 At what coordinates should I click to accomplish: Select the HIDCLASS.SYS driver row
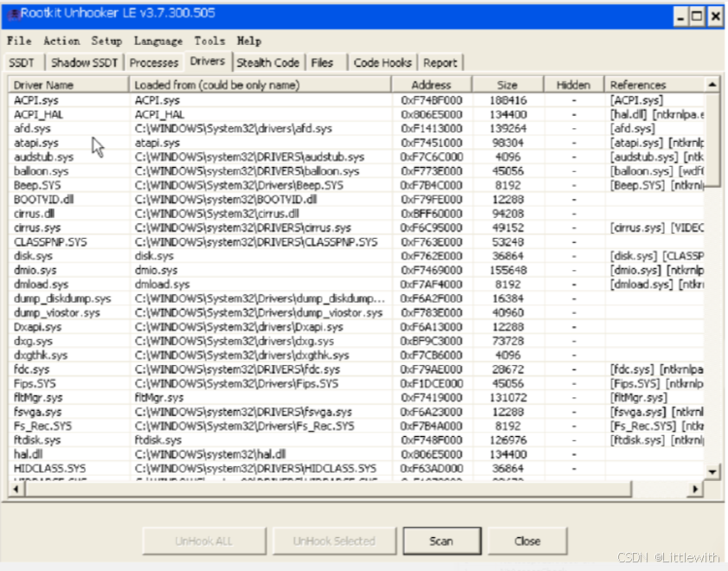point(356,469)
